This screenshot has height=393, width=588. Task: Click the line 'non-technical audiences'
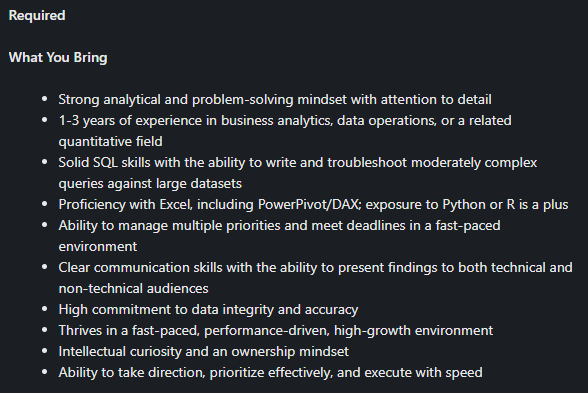pyautogui.click(x=133, y=288)
